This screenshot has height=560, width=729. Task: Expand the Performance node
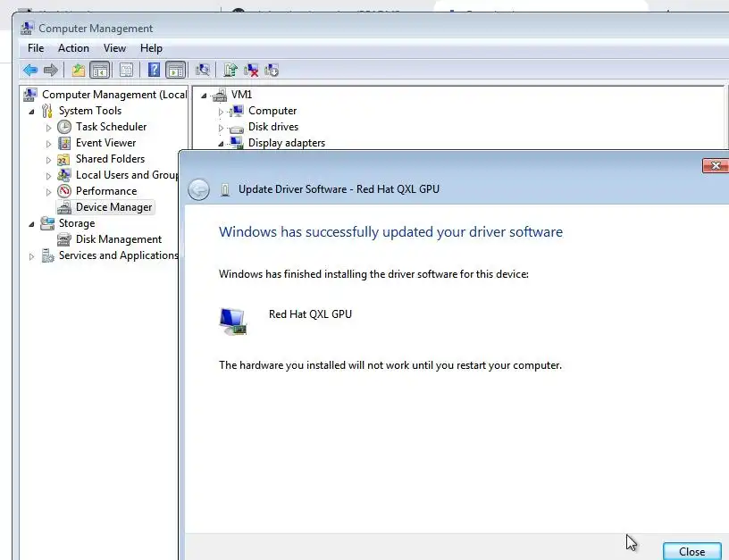48,192
